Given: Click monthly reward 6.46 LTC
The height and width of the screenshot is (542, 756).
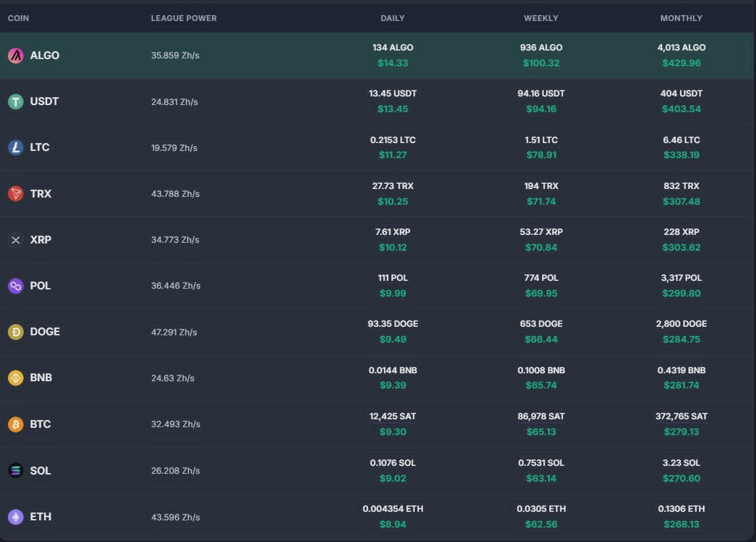Looking at the screenshot, I should click(x=681, y=140).
